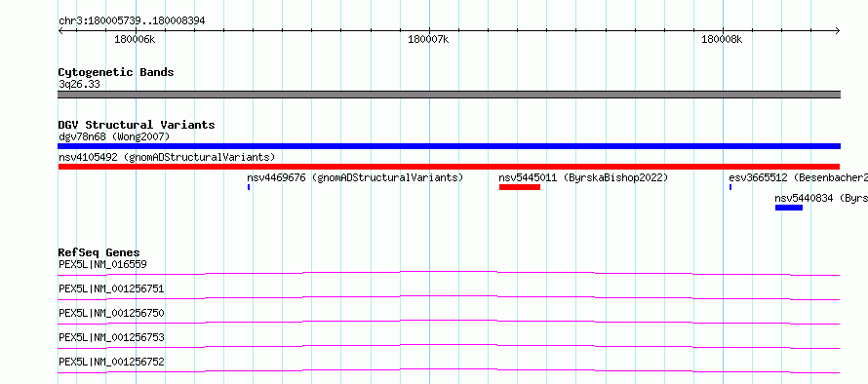
Task: Select the PEX5L|NM_016559 transcript label
Action: (102, 264)
